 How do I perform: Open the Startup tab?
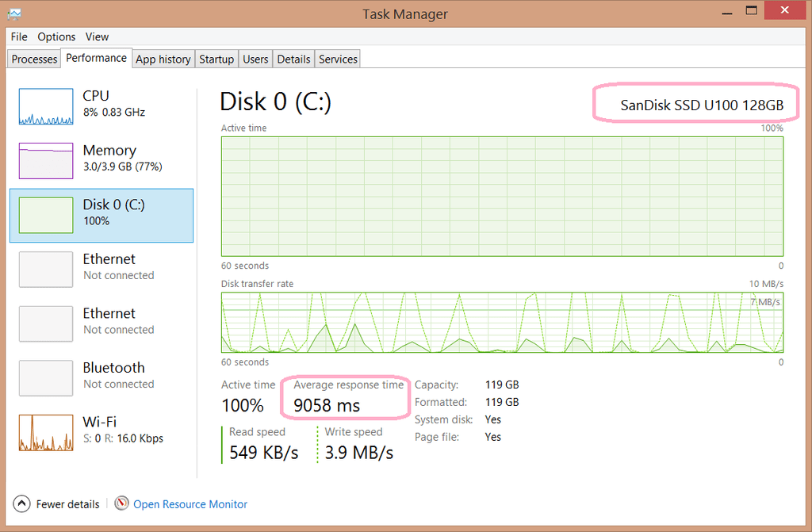(x=216, y=58)
